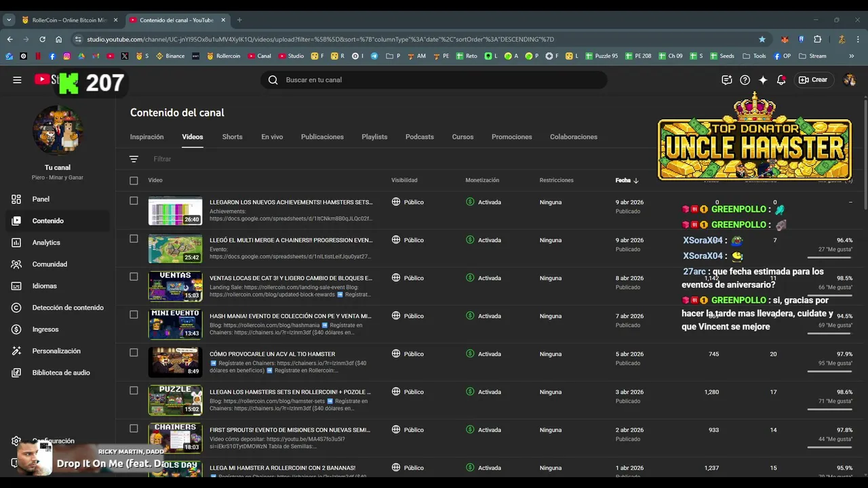Switch to the Podcasts tab
Image resolution: width=868 pixels, height=488 pixels.
click(x=419, y=137)
